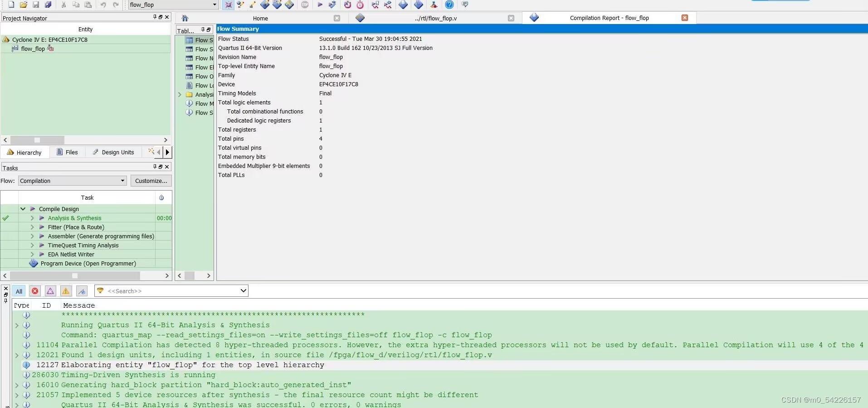Click the Task time column clock icon

point(161,197)
